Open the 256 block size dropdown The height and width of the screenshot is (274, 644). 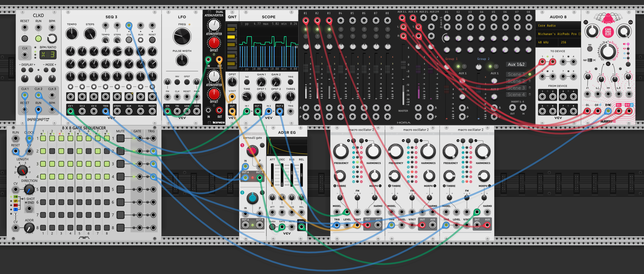(x=569, y=42)
